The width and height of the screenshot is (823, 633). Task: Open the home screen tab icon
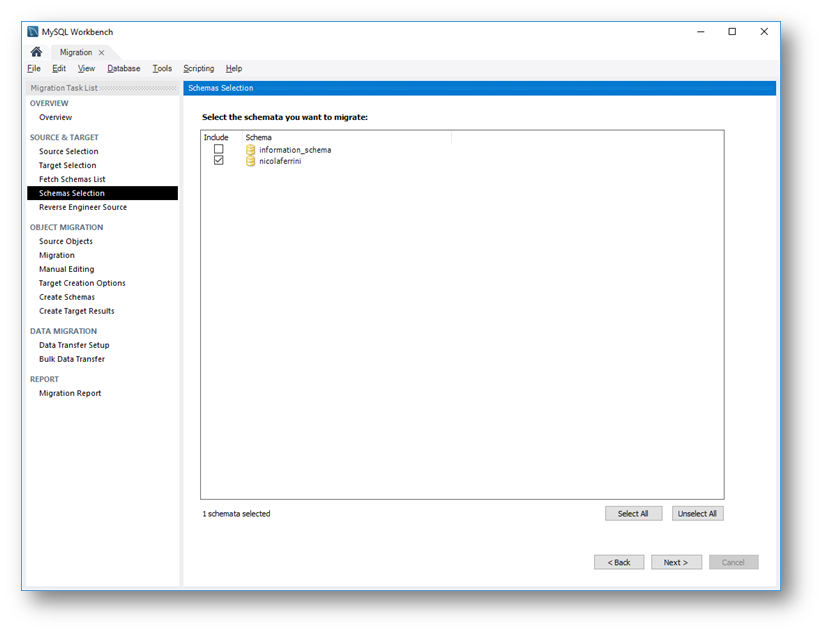(x=36, y=51)
